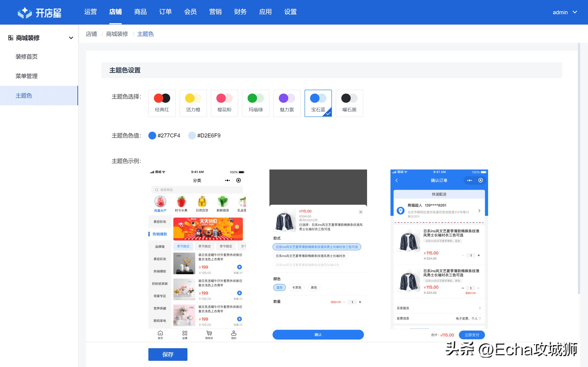
Task: Click the more options dots in the mini-program capsule
Action: point(227,180)
